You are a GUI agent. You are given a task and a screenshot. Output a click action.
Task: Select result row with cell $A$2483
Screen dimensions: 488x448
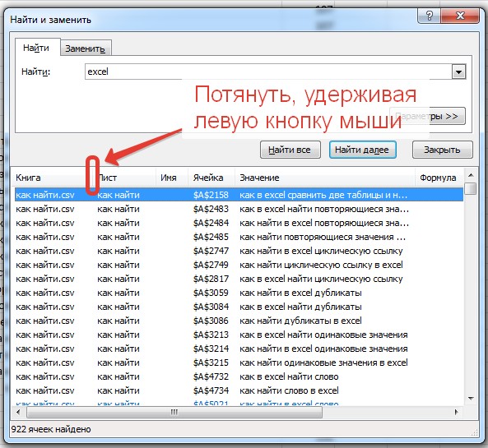pos(239,209)
